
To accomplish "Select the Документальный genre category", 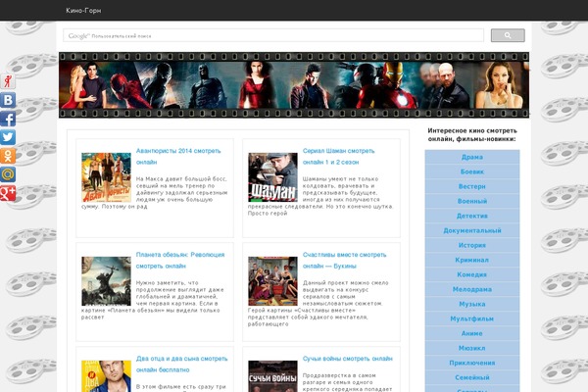I will 472,230.
